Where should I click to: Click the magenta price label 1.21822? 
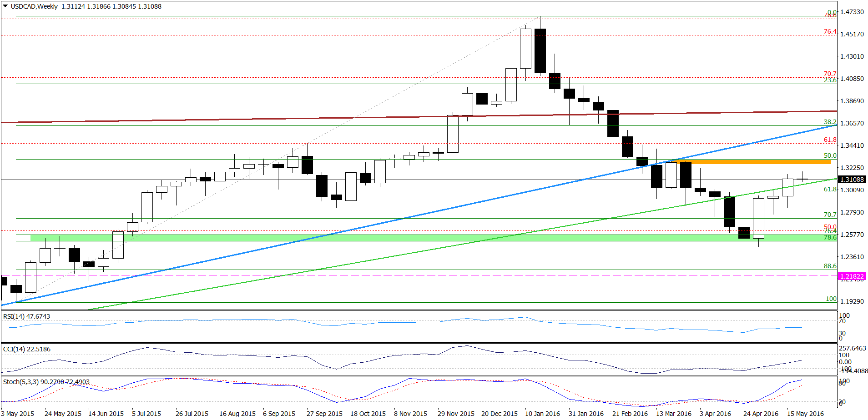tap(851, 276)
